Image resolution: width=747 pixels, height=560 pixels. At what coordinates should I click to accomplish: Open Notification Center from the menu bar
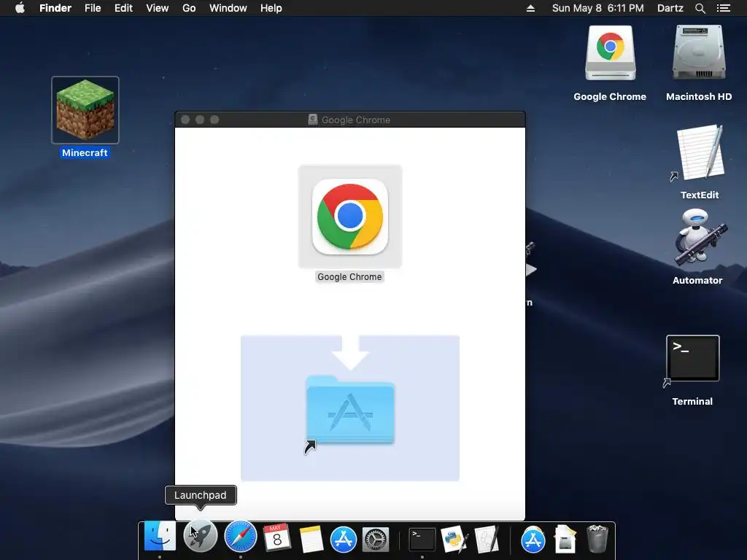pyautogui.click(x=723, y=8)
